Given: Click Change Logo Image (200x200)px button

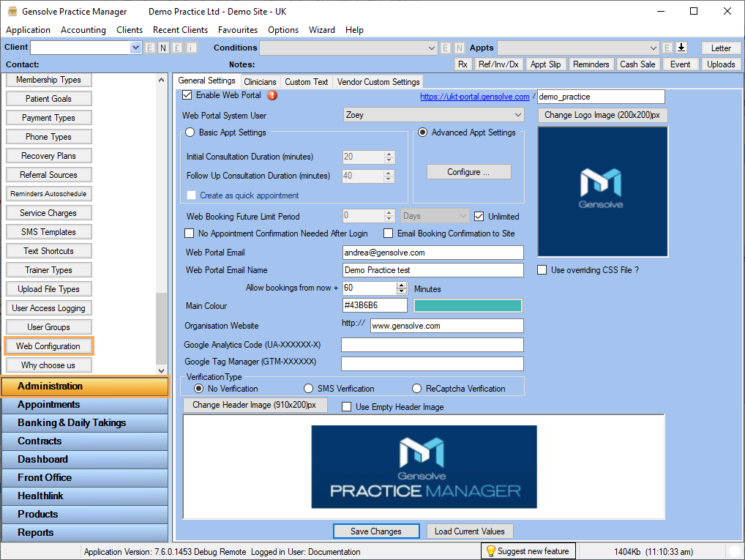Looking at the screenshot, I should point(602,115).
